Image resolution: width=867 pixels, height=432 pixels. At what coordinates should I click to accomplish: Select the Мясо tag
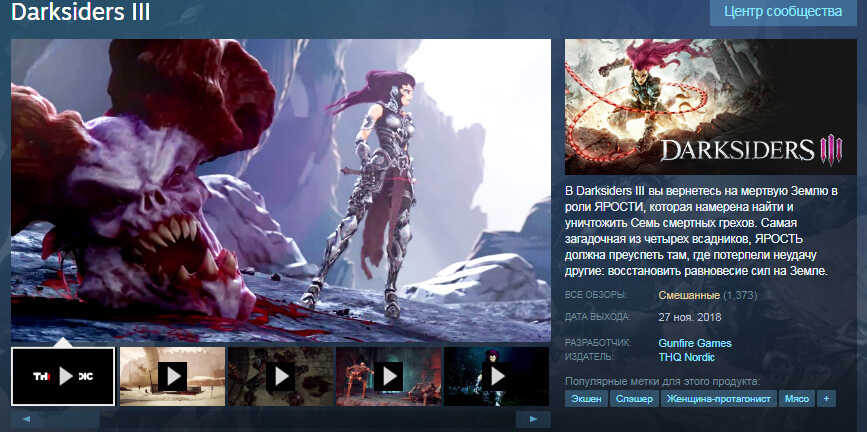coord(797,398)
